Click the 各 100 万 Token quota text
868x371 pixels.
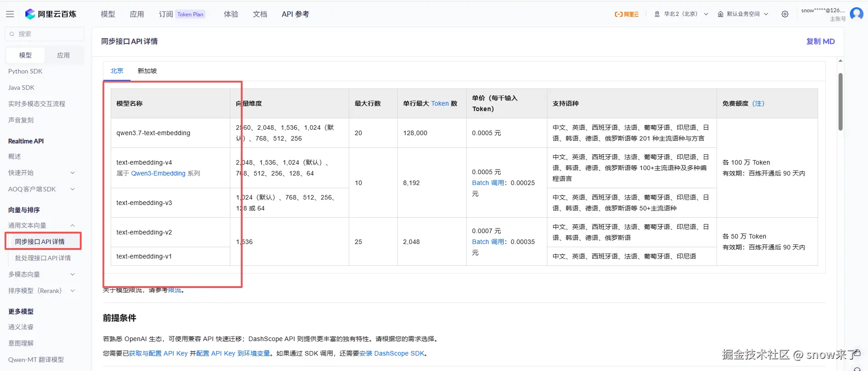pos(746,162)
